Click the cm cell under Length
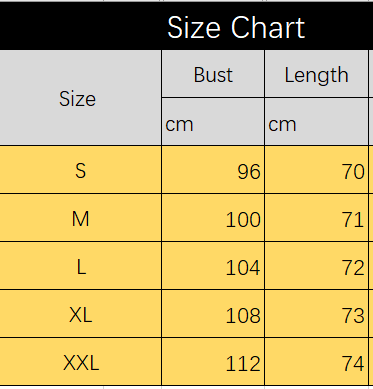This screenshot has width=373, height=389. pyautogui.click(x=316, y=122)
